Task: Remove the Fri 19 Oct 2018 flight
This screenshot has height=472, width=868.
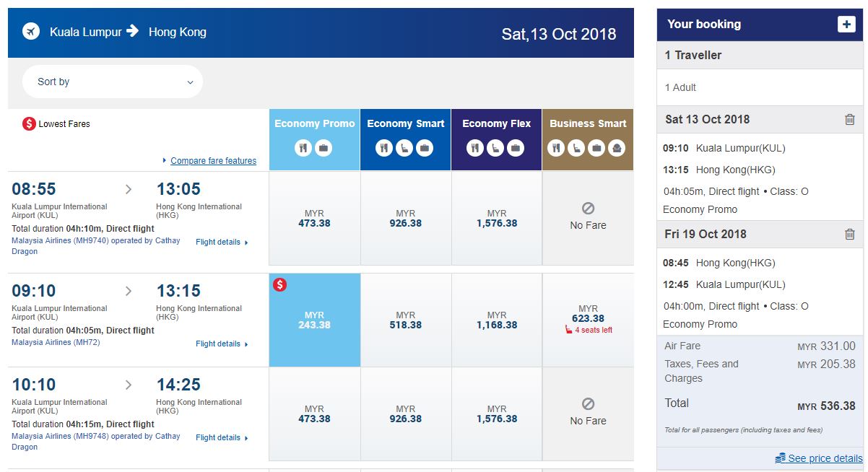Action: point(850,234)
